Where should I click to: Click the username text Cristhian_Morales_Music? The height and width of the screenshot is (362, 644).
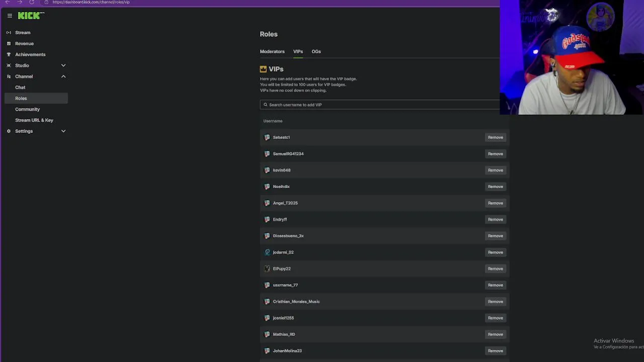coord(296,302)
